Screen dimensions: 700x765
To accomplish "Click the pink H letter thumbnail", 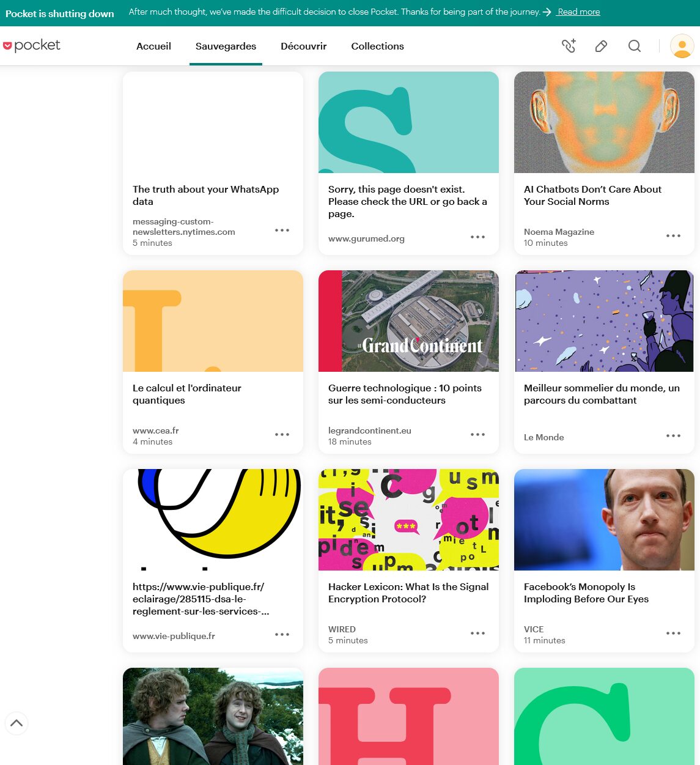I will coord(408,716).
